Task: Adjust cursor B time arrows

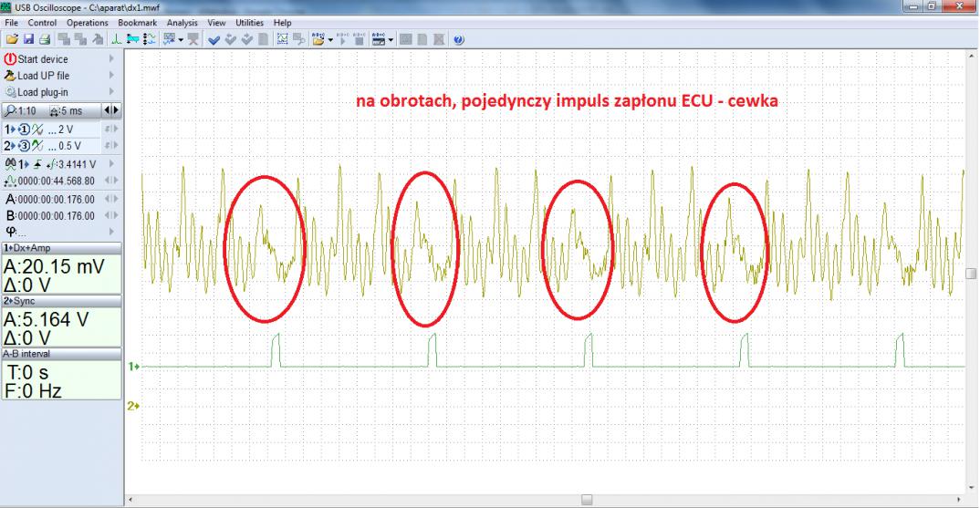Action: 110,215
